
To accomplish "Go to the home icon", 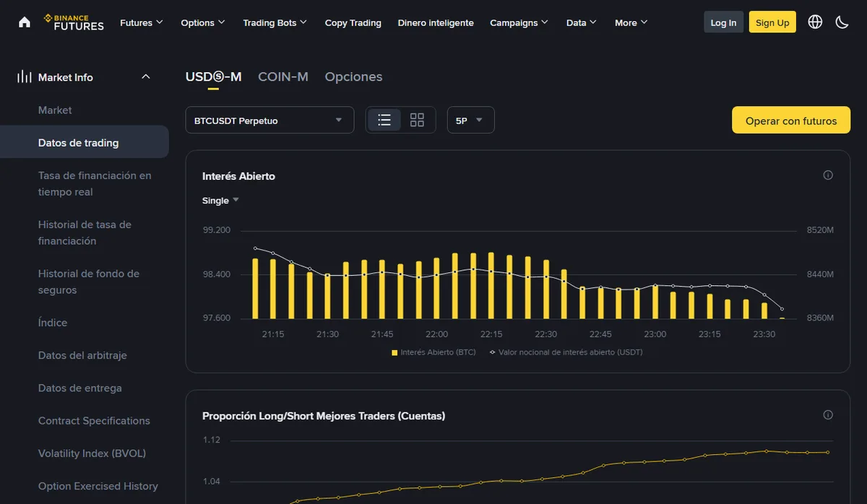I will tap(25, 22).
